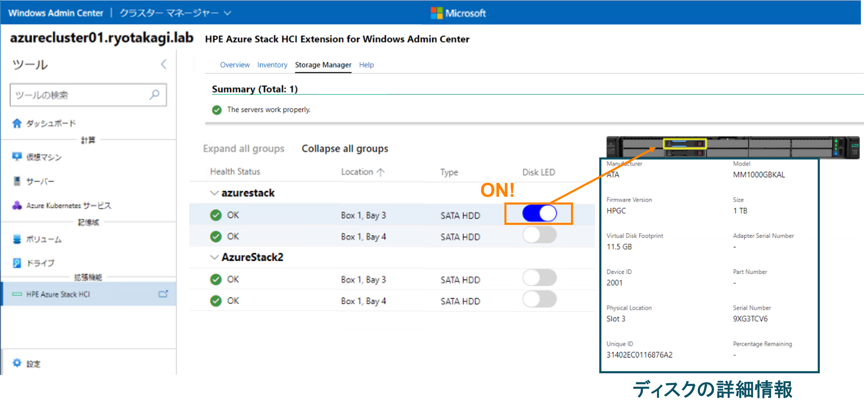This screenshot has width=868, height=411.
Task: Click the Virtual Machines monitor icon
Action: click(x=17, y=157)
